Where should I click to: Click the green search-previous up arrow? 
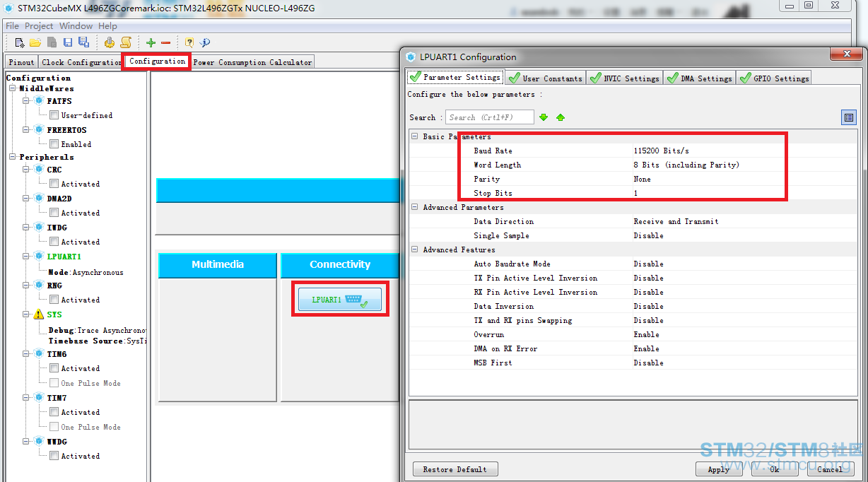(x=561, y=117)
